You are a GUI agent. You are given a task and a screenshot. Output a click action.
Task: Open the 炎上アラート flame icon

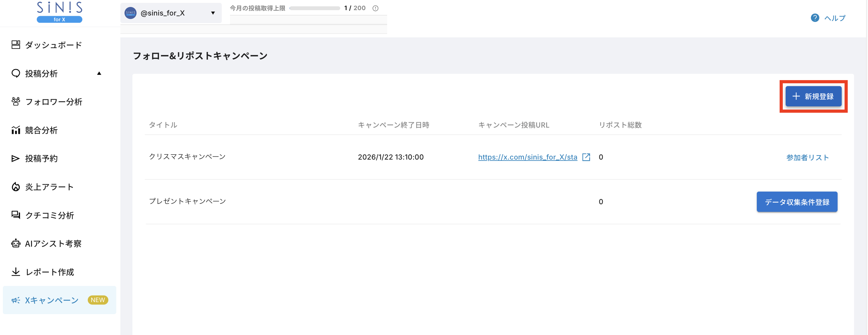(16, 186)
